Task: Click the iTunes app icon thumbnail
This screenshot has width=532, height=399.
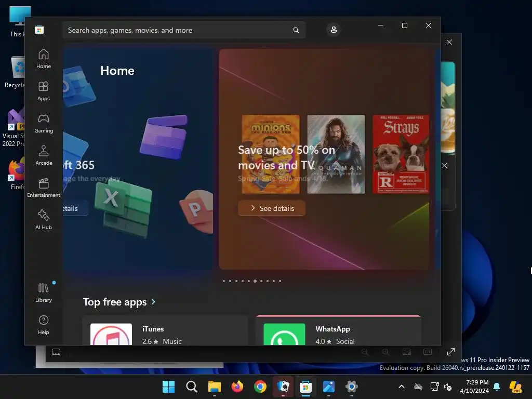Action: coord(111,334)
